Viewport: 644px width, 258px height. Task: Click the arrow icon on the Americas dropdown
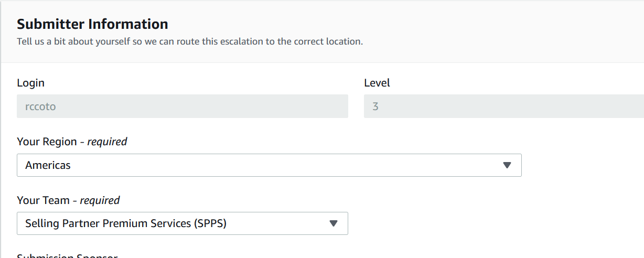[507, 165]
